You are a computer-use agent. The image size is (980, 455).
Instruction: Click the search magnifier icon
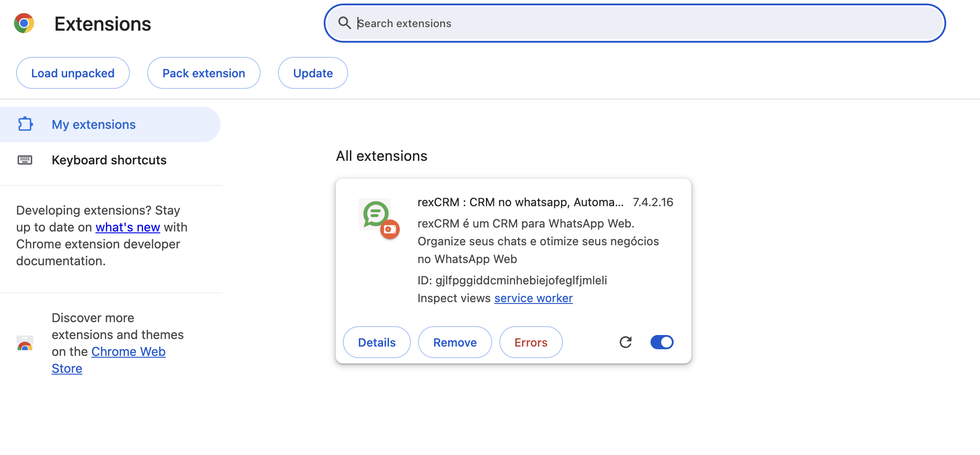(345, 23)
